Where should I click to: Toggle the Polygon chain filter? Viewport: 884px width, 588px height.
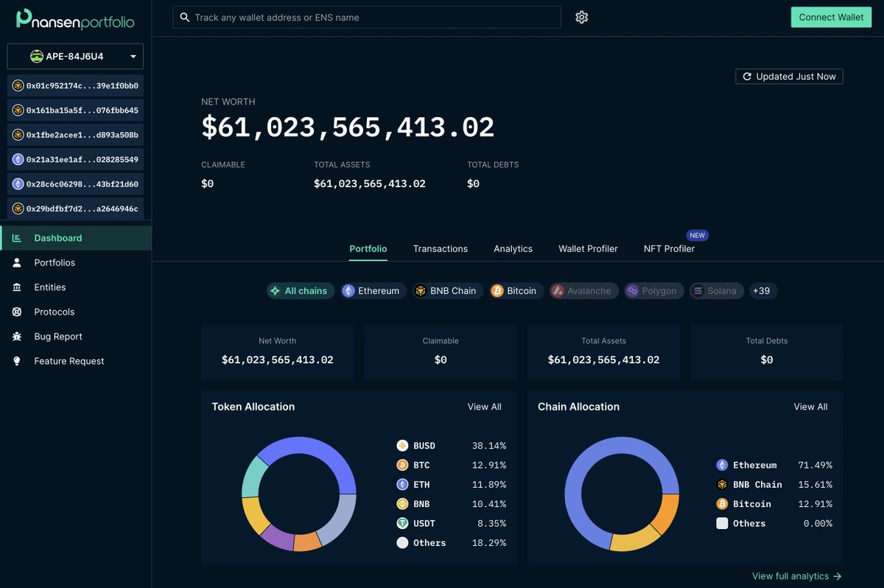[653, 290]
